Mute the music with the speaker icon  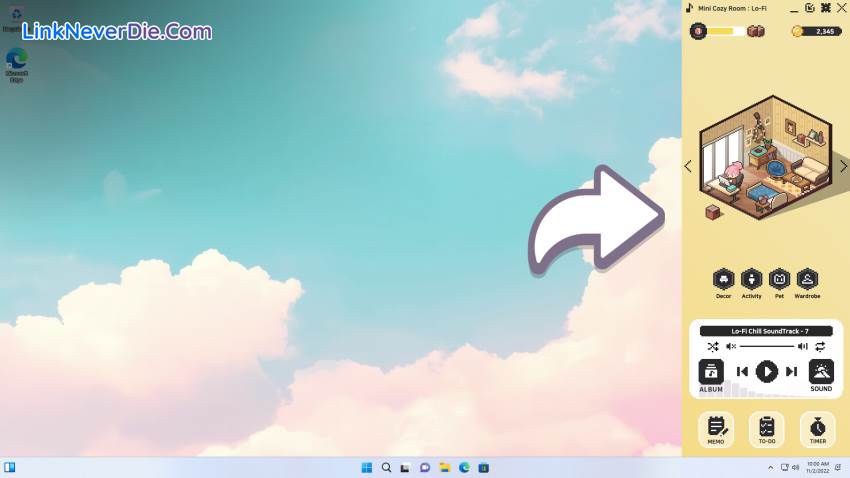tap(731, 346)
